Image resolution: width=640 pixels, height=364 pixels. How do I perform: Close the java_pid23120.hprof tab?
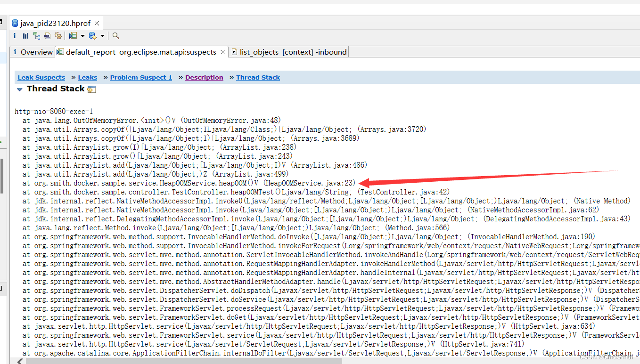pyautogui.click(x=97, y=23)
